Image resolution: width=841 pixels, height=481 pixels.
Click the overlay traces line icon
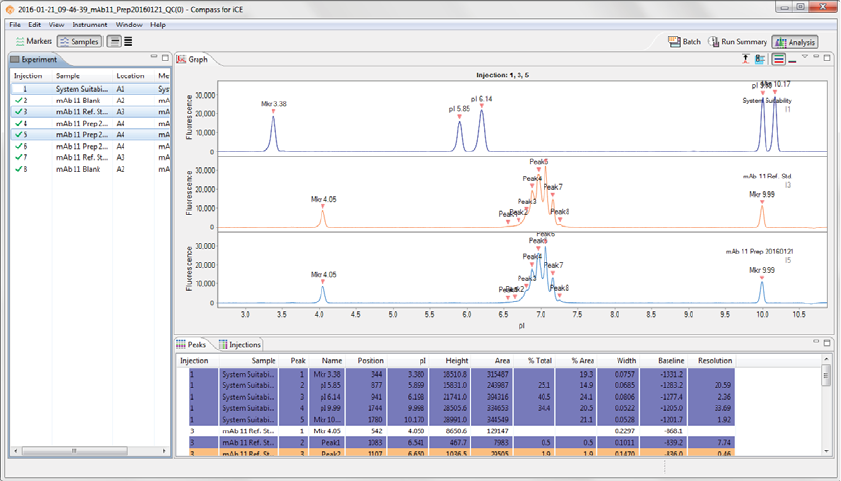[792, 59]
